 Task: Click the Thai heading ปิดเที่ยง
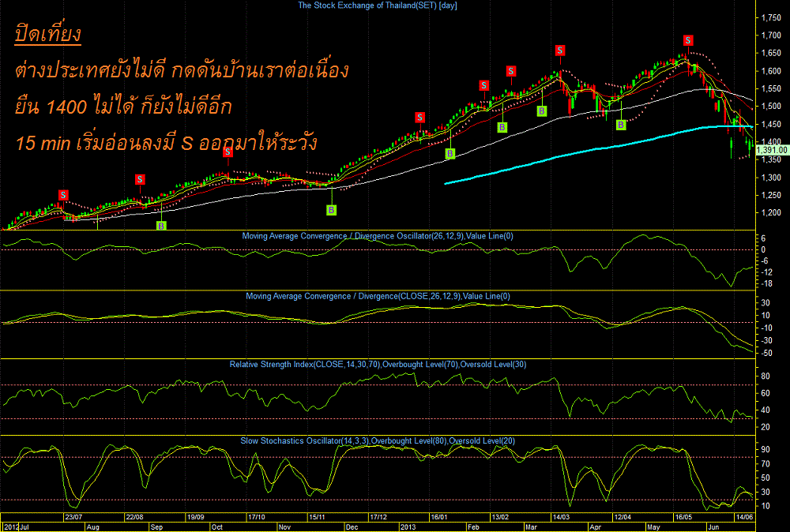pyautogui.click(x=48, y=35)
